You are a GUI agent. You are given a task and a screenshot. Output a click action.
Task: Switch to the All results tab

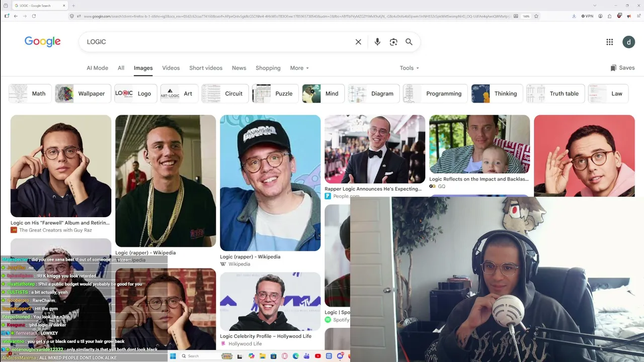[x=121, y=68]
